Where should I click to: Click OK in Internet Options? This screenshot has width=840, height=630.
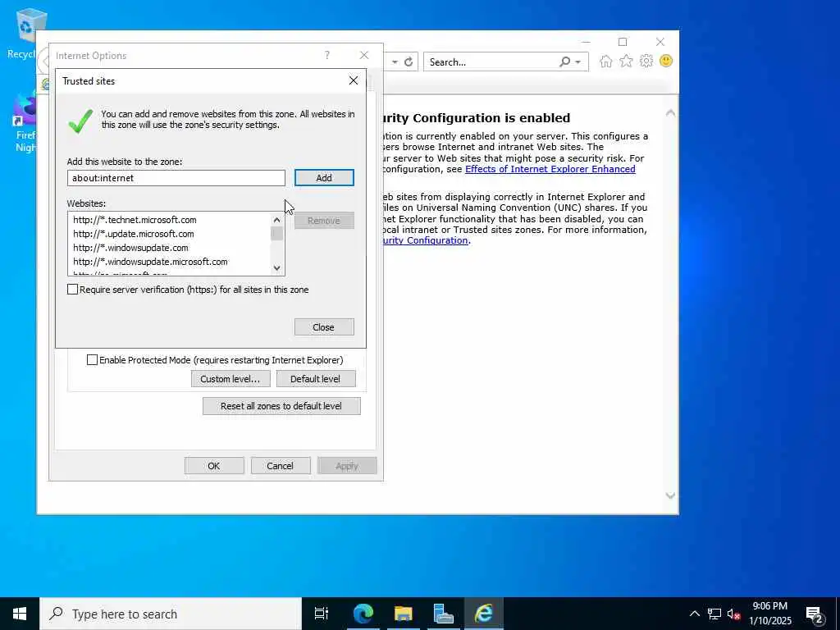tap(214, 466)
